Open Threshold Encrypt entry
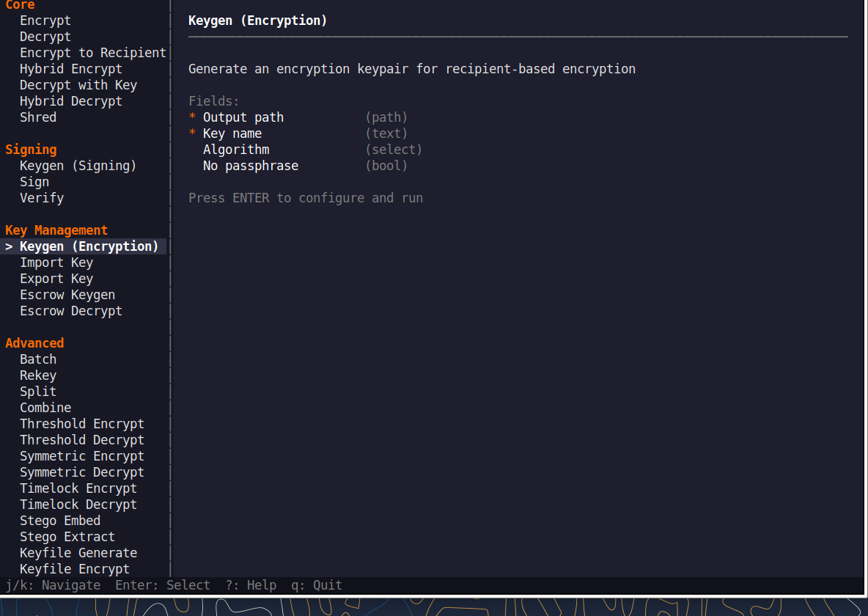This screenshot has height=616, width=868. [x=82, y=424]
